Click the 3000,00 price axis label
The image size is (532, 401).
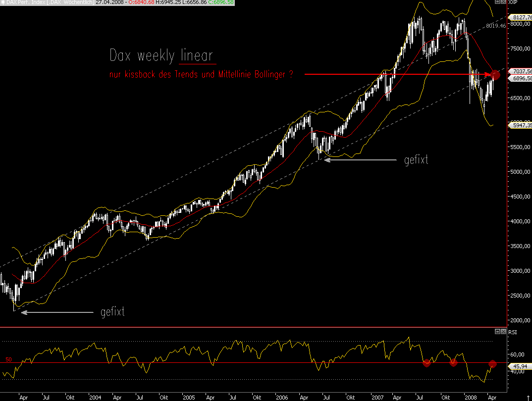(x=520, y=271)
